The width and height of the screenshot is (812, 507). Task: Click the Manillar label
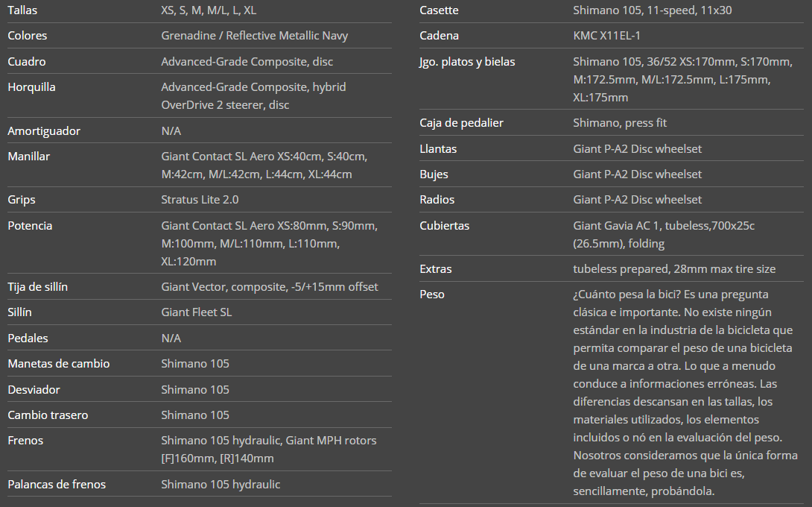pyautogui.click(x=28, y=157)
